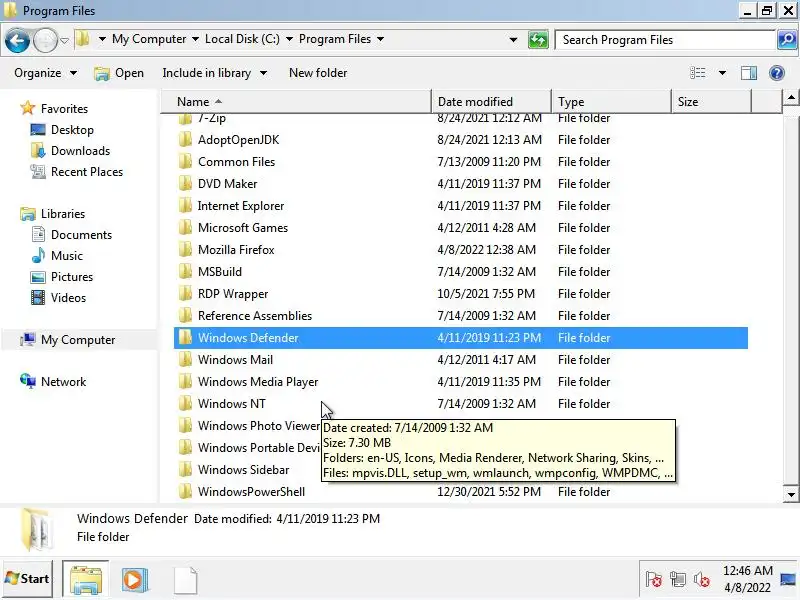800x600 pixels.
Task: Select the WindowsPowerShell folder name
Action: point(251,492)
